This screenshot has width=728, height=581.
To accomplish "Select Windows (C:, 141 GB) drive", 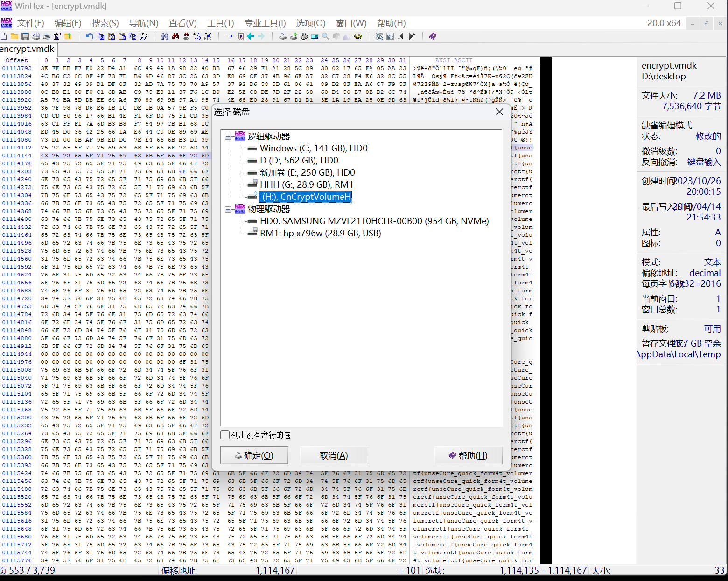I will coord(314,148).
